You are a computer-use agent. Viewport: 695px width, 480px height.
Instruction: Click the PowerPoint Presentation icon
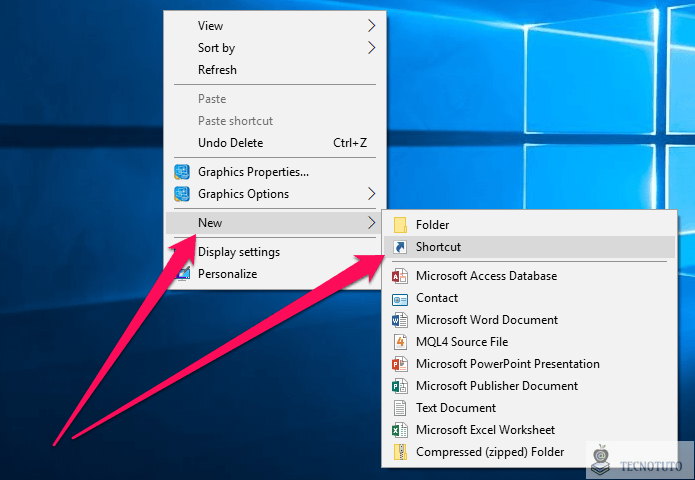click(x=400, y=364)
